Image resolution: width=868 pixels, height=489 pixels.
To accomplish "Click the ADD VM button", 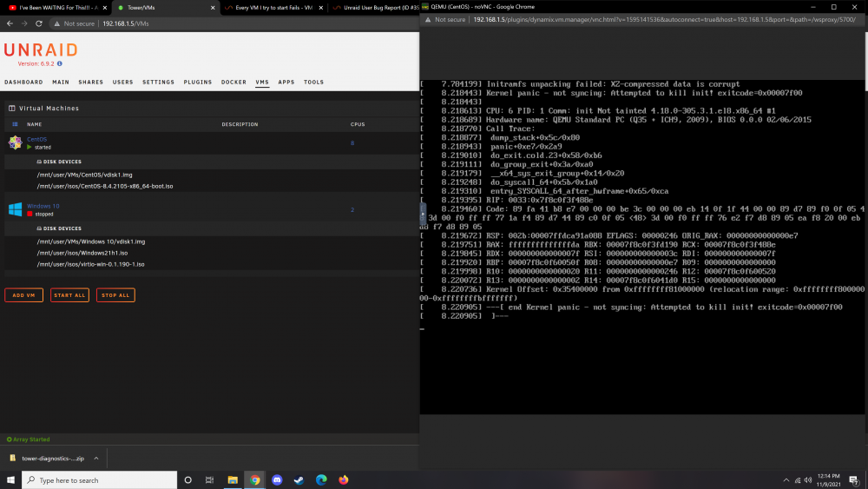I will coord(23,295).
